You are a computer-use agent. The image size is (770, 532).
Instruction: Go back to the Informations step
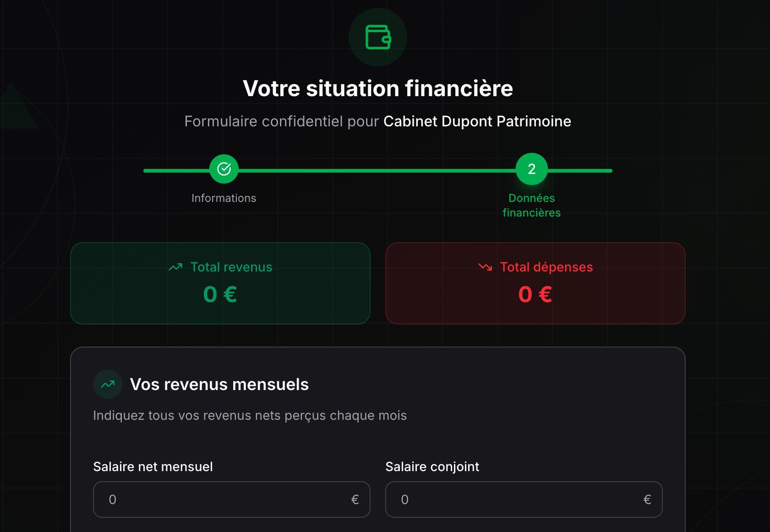click(224, 198)
